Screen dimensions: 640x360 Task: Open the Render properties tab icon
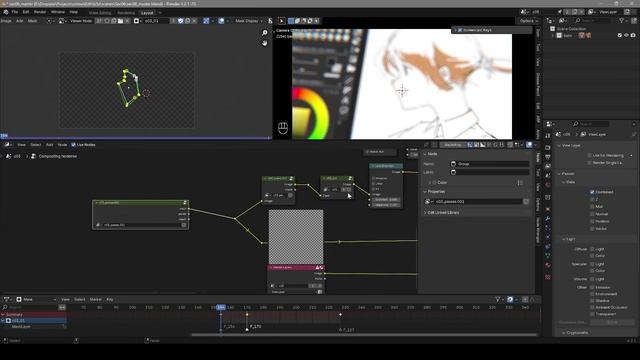[547, 148]
